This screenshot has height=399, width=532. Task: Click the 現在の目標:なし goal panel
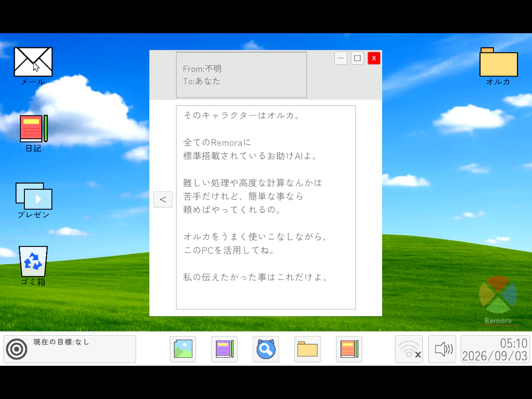point(70,349)
